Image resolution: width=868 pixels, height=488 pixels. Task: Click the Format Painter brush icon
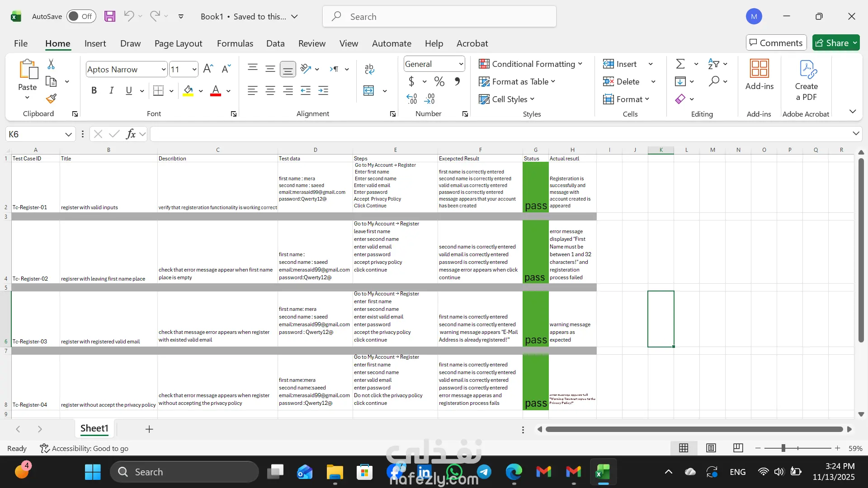tap(51, 99)
